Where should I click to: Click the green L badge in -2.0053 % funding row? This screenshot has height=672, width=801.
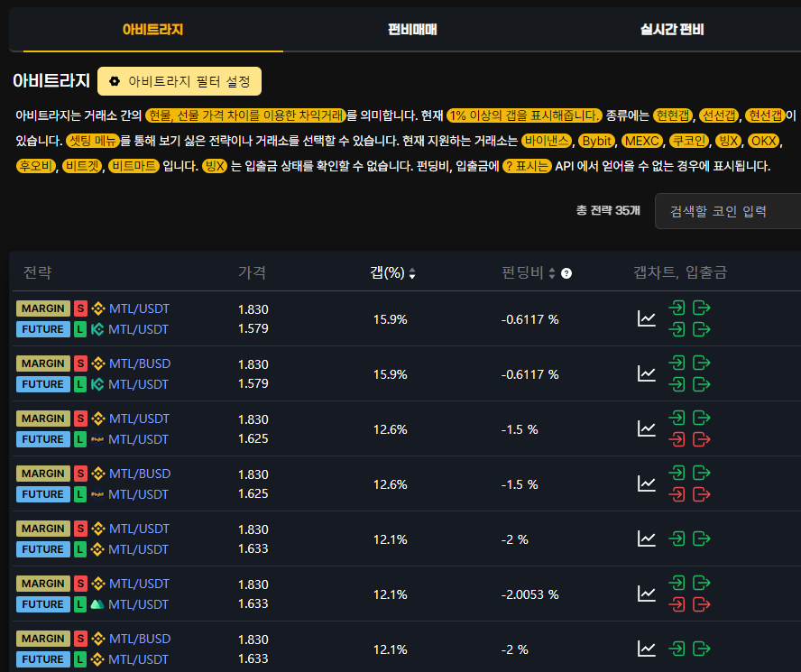point(79,604)
